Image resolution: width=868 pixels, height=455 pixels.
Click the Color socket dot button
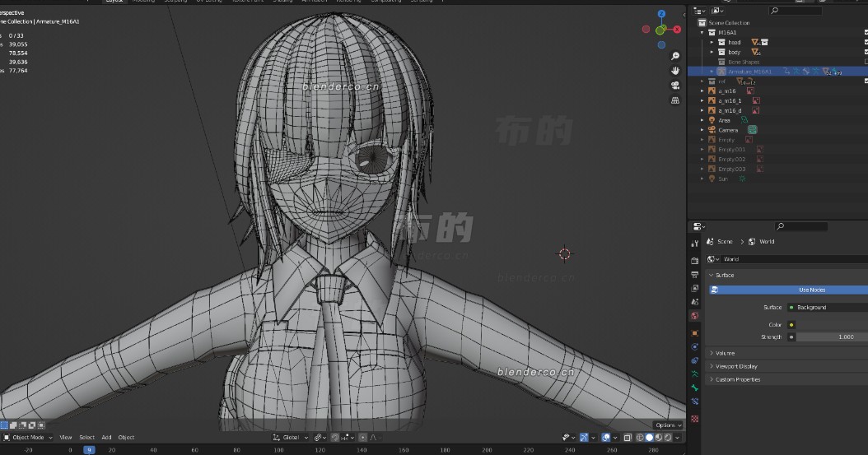point(791,324)
